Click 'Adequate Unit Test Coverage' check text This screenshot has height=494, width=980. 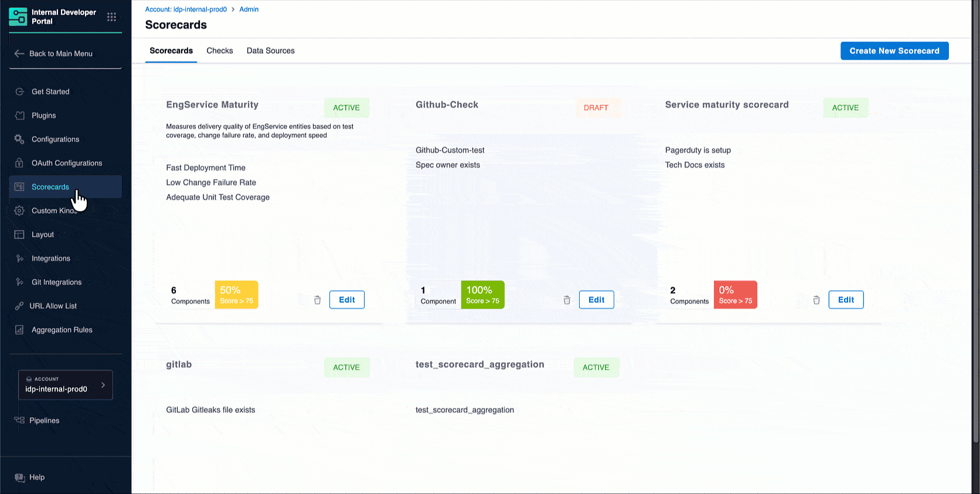[218, 197]
